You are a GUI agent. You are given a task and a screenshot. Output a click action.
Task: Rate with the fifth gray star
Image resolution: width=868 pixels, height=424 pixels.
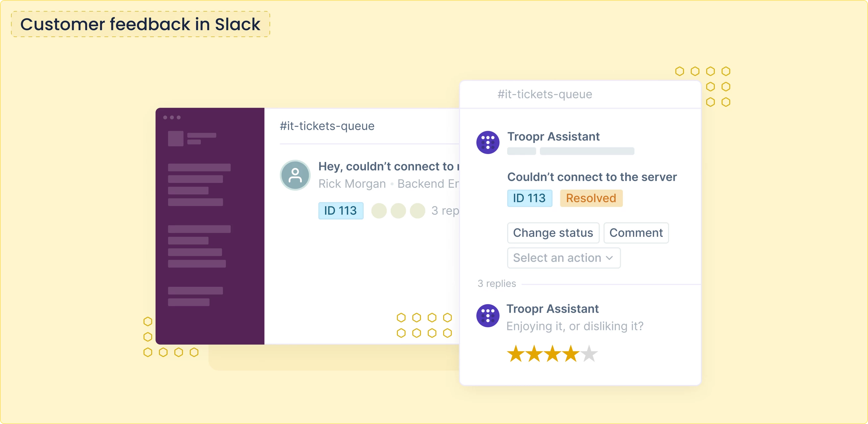[x=589, y=354]
